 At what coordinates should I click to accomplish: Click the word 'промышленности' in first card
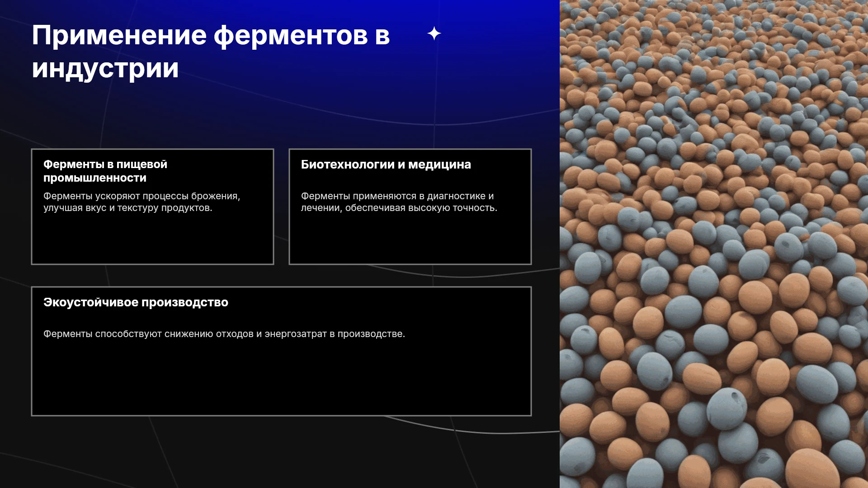(x=95, y=178)
